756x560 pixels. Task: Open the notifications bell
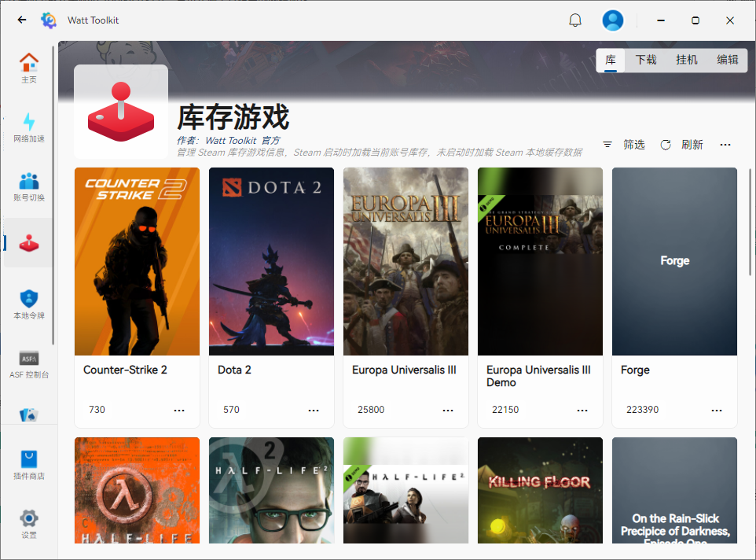pos(575,20)
